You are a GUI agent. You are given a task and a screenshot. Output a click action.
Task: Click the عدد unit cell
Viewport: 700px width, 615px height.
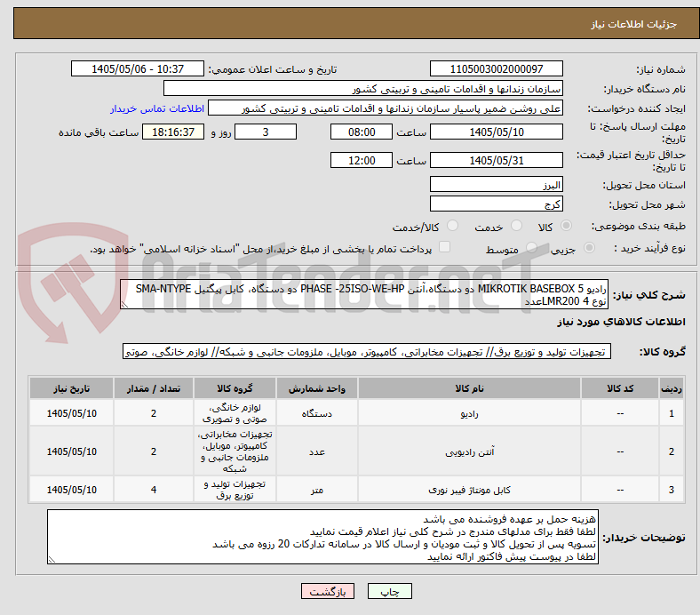316,451
